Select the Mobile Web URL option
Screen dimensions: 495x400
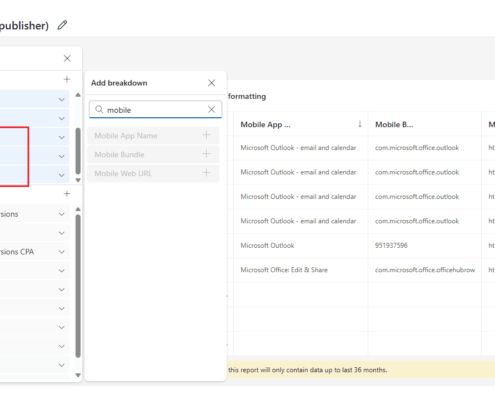pos(153,173)
